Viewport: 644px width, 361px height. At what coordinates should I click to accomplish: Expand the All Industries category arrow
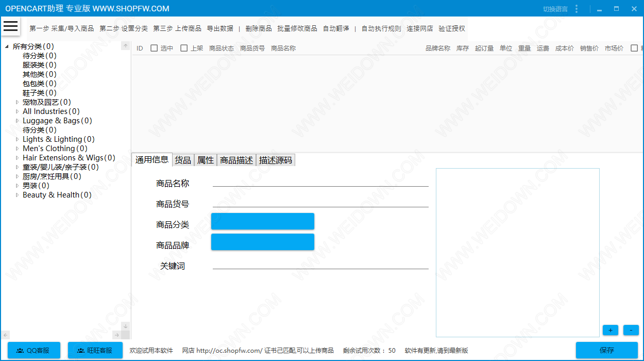pos(17,111)
